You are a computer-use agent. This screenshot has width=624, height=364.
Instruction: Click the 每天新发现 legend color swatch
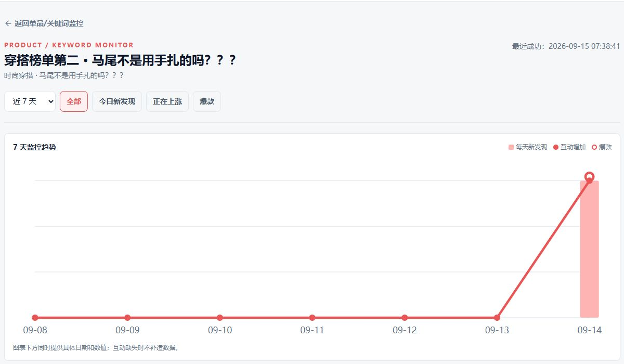(x=511, y=147)
